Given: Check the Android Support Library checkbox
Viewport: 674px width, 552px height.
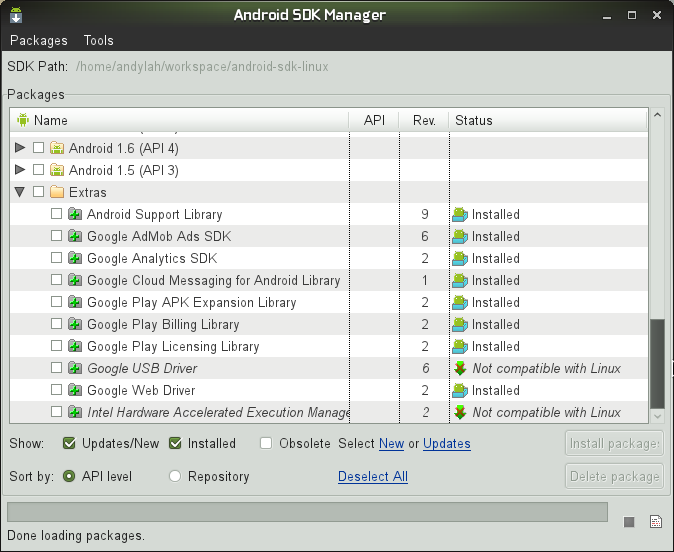Looking at the screenshot, I should [x=56, y=214].
